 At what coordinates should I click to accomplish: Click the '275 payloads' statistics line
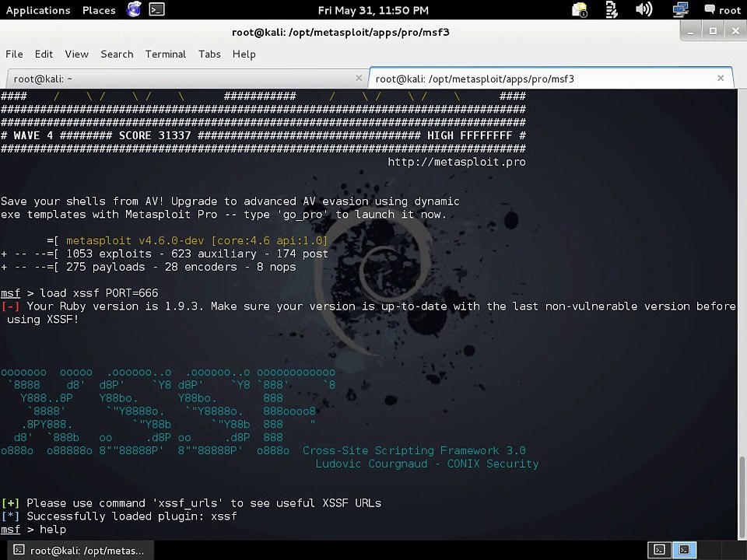148,267
